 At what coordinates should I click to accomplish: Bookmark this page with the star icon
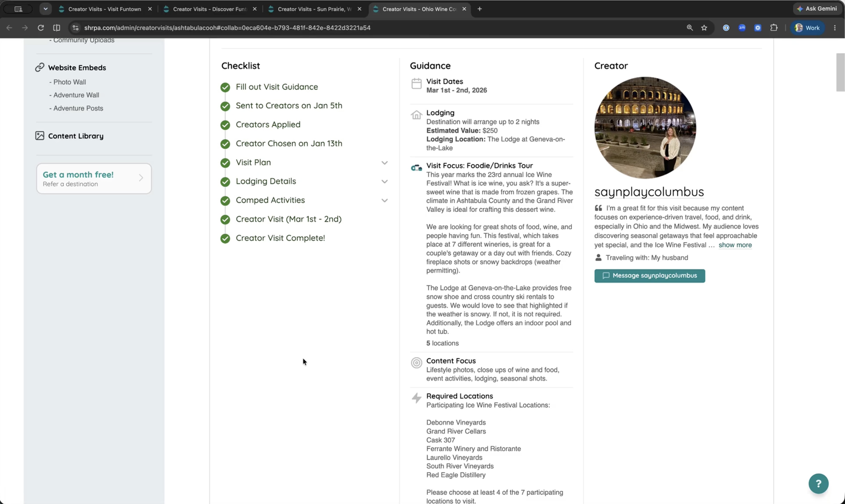pos(704,28)
